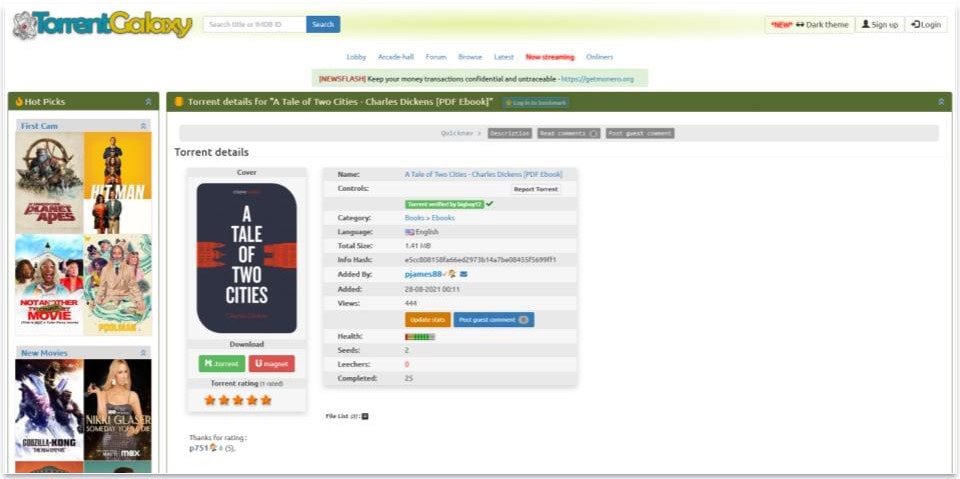
Task: Click the orange torrent details header icon
Action: 179,102
